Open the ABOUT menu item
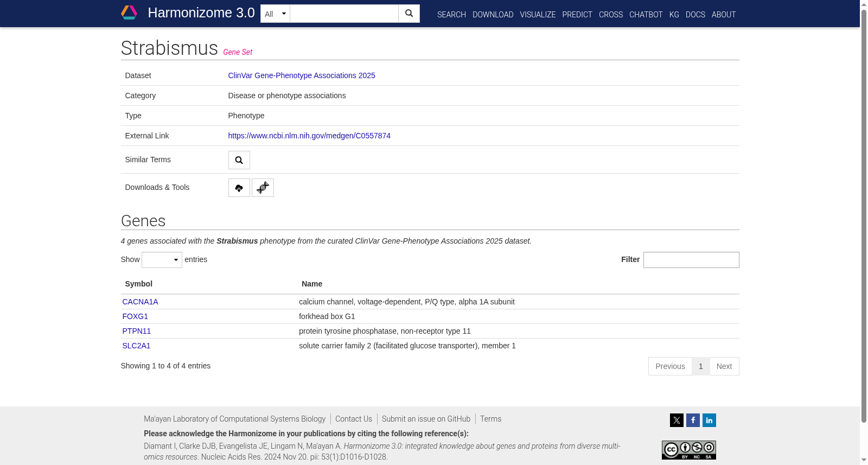868x465 pixels. pyautogui.click(x=724, y=15)
